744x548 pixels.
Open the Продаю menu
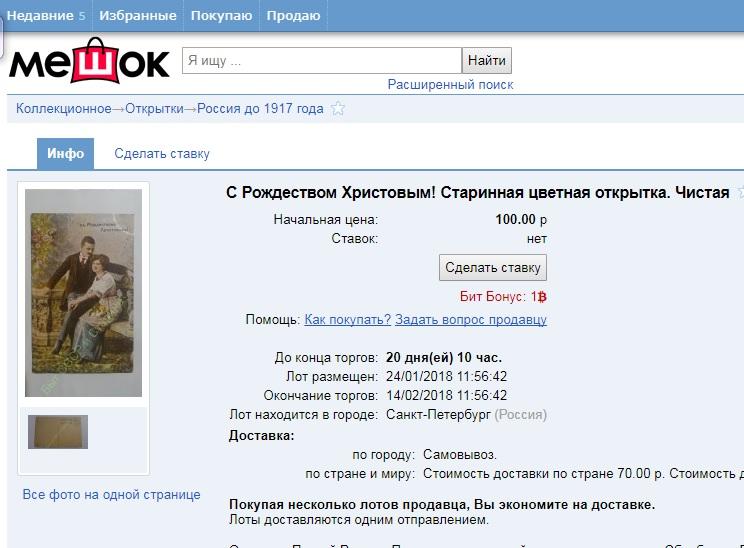point(293,16)
